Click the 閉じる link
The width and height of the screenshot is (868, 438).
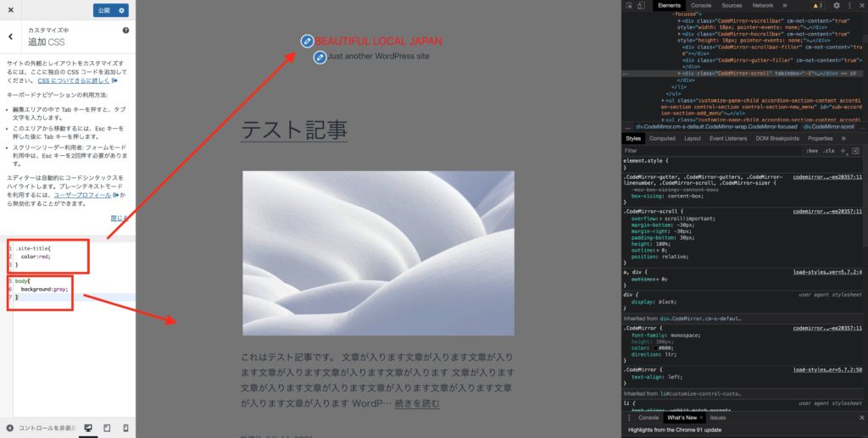[120, 218]
